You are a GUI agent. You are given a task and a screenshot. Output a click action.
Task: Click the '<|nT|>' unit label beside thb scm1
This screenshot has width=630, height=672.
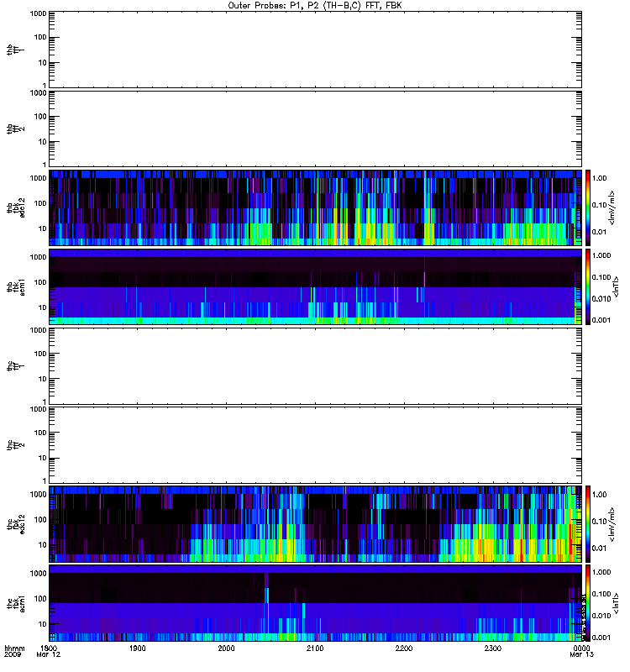click(x=617, y=286)
